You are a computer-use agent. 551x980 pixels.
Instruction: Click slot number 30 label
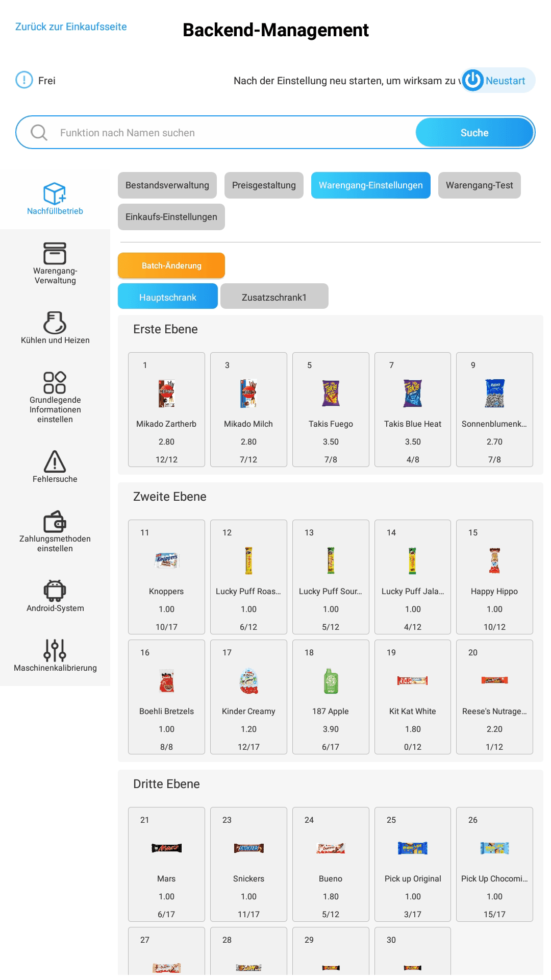coord(391,940)
